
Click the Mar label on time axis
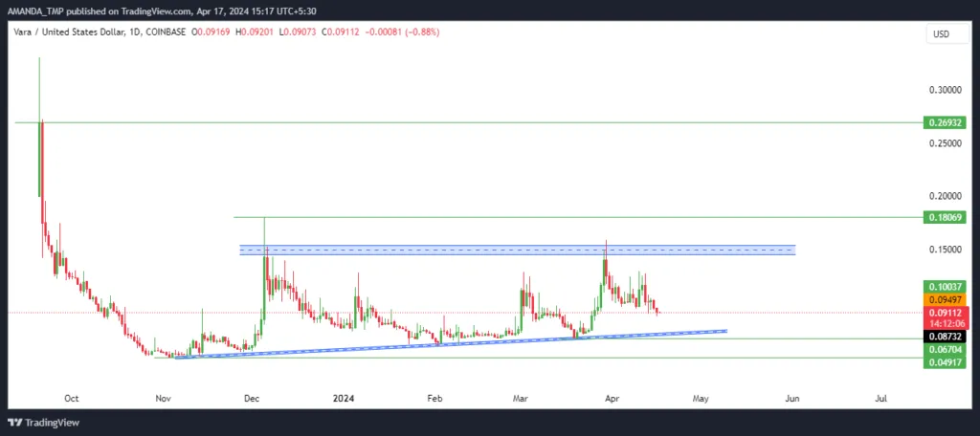click(520, 398)
